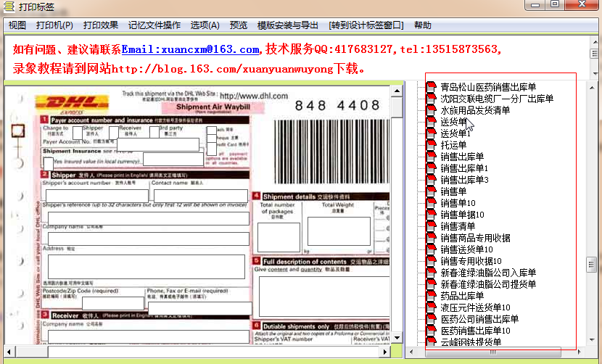Click the icon beside 销售出库单3
Screen dimensions: 602x364
[x=431, y=180]
